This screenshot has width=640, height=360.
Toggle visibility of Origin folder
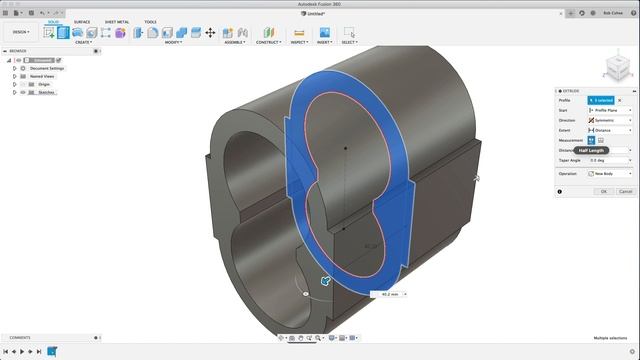coord(23,84)
